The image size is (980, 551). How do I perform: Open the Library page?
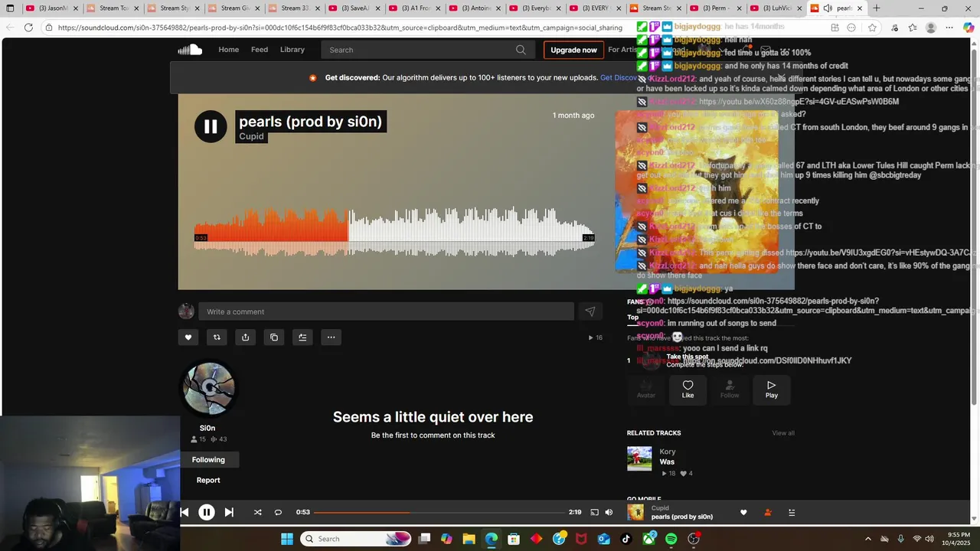292,50
